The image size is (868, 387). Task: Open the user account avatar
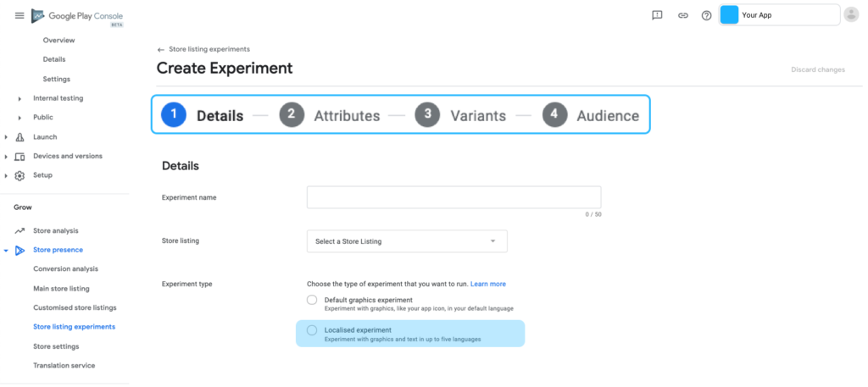pos(851,15)
